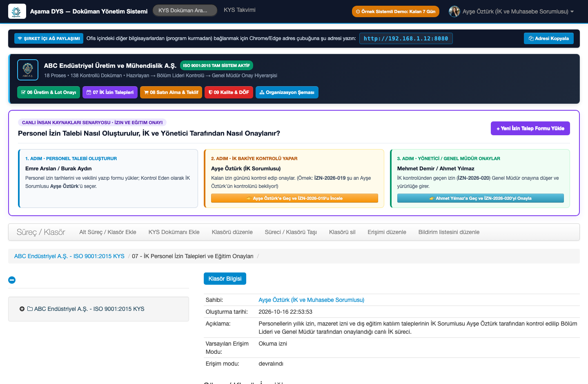Viewport: 588px width, 384px height.
Task: Open 09 Kalite & DÖF shortcut
Action: (229, 92)
